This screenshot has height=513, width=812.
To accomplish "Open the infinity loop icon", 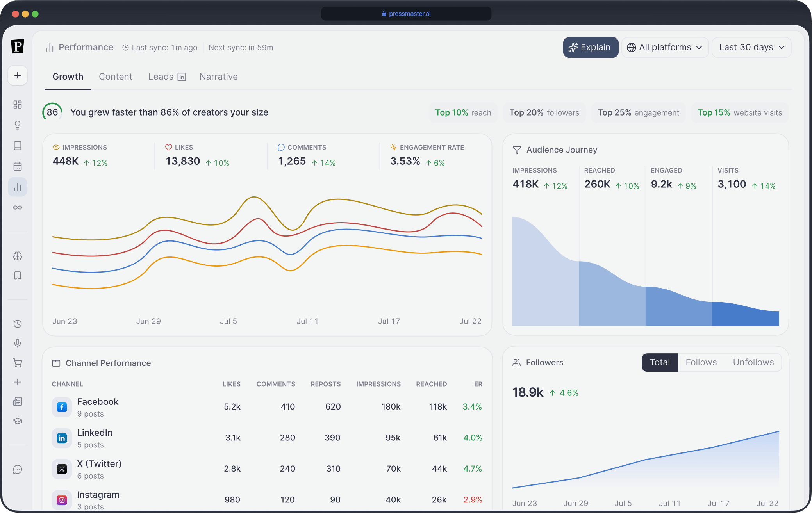I will coord(18,207).
